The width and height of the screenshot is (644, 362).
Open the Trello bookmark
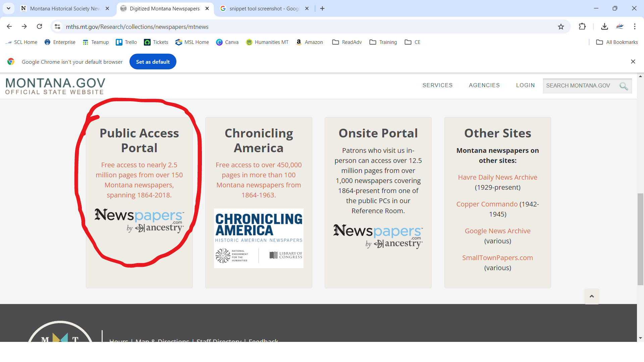[x=126, y=42]
